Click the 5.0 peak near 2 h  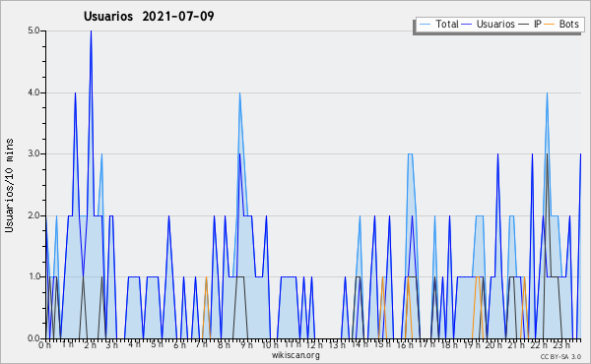[91, 31]
